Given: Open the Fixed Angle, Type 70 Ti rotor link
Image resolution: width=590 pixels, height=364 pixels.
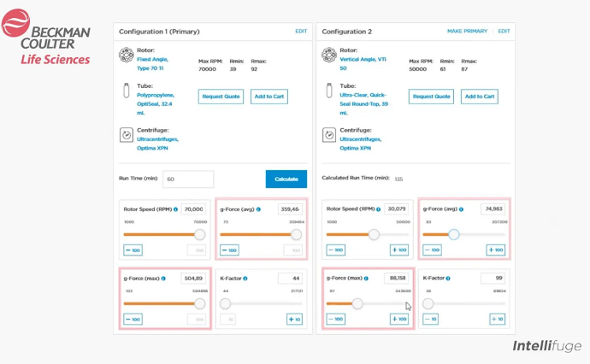Looking at the screenshot, I should [x=152, y=64].
